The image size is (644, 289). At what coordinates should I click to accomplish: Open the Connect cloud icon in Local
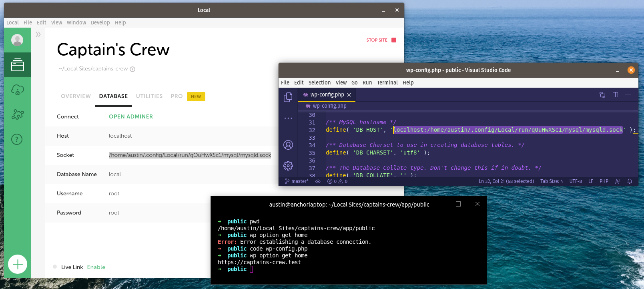click(x=17, y=90)
